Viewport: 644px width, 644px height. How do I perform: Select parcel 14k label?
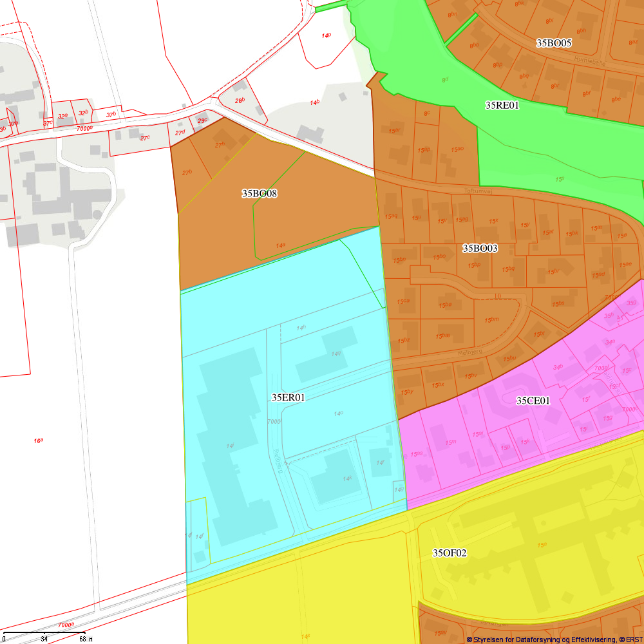347,478
